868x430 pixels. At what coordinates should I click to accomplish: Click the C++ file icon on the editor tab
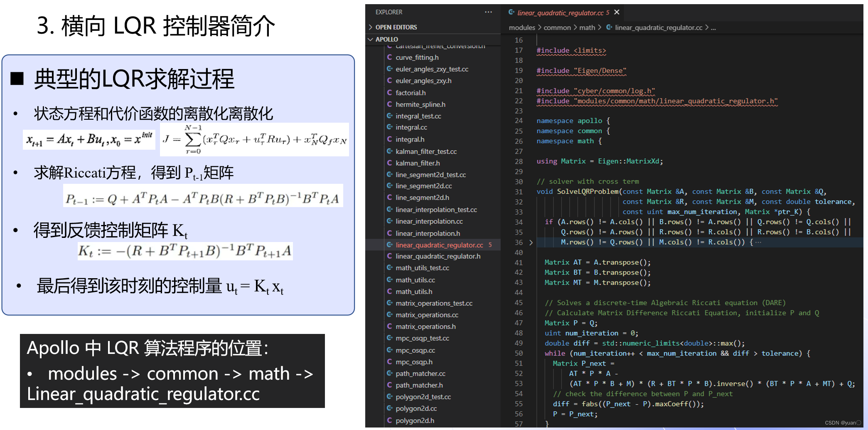pos(511,12)
